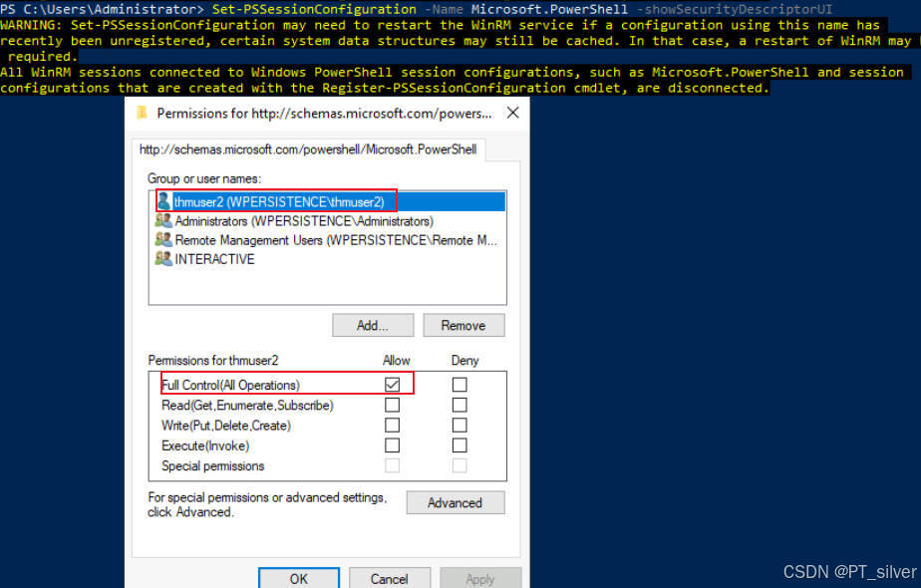Click the Execute(Invoke) permission label
The image size is (921, 588).
(205, 445)
